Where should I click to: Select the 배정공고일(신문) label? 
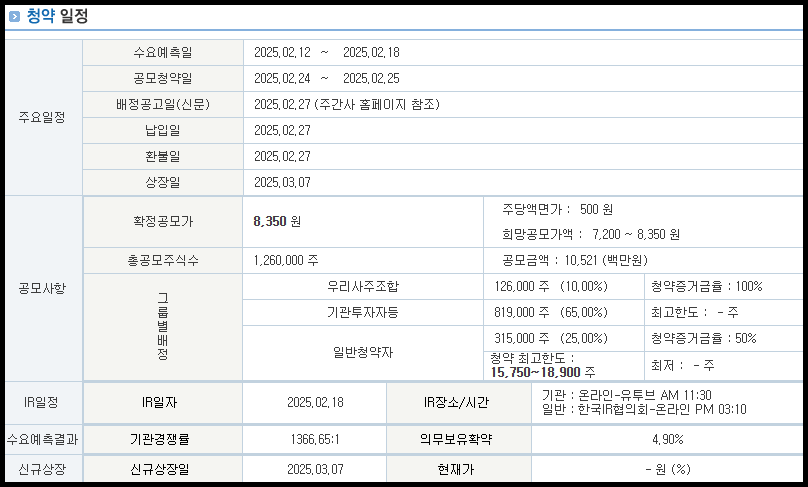coord(163,105)
